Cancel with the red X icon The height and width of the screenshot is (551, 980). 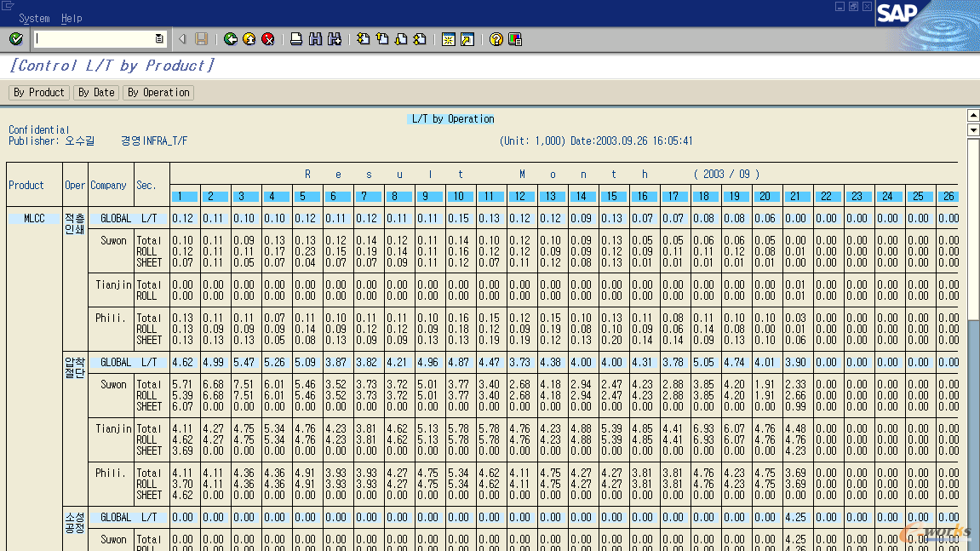click(268, 39)
